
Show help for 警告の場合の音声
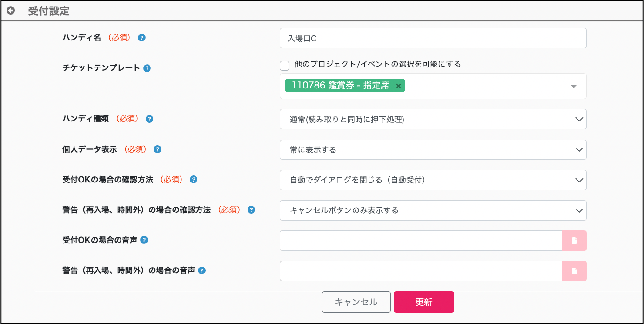tap(202, 270)
